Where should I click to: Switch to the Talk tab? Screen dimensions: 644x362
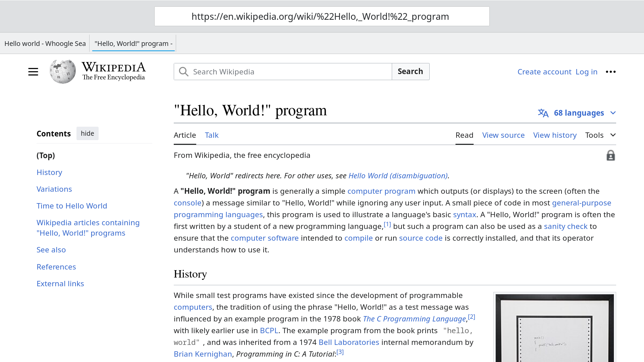[x=212, y=135]
